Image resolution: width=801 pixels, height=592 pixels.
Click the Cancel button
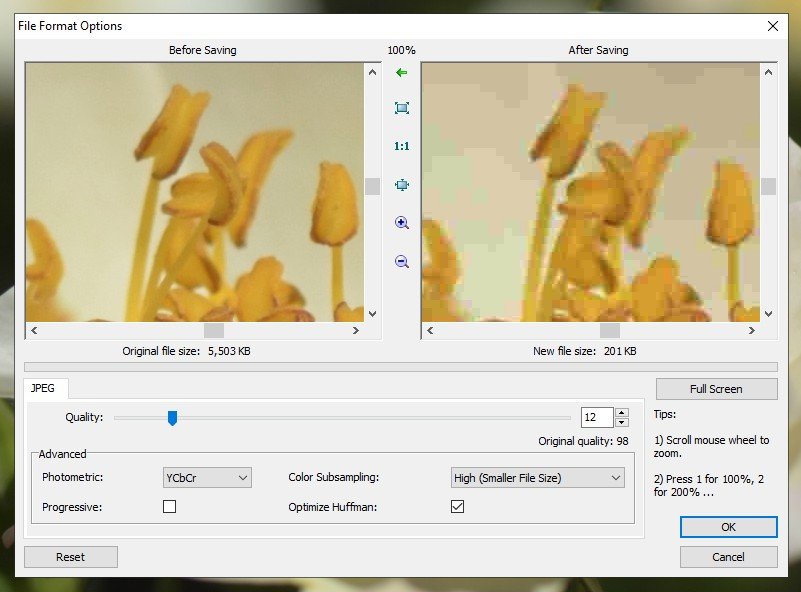point(728,557)
